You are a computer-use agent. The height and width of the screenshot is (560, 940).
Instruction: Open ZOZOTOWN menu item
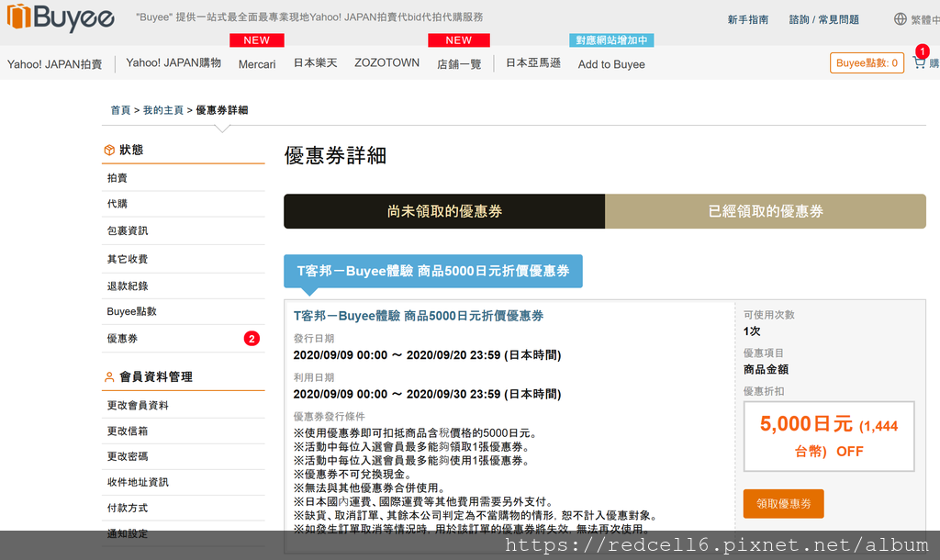(386, 63)
